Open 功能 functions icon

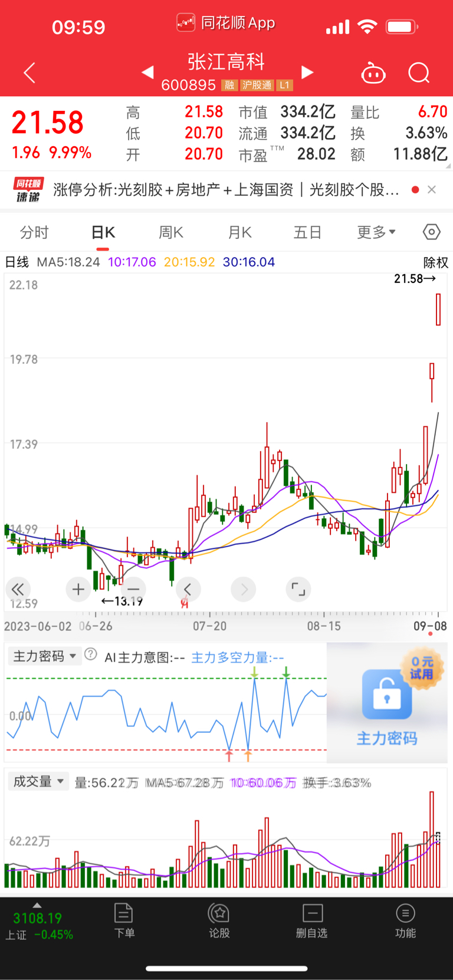pos(405,920)
